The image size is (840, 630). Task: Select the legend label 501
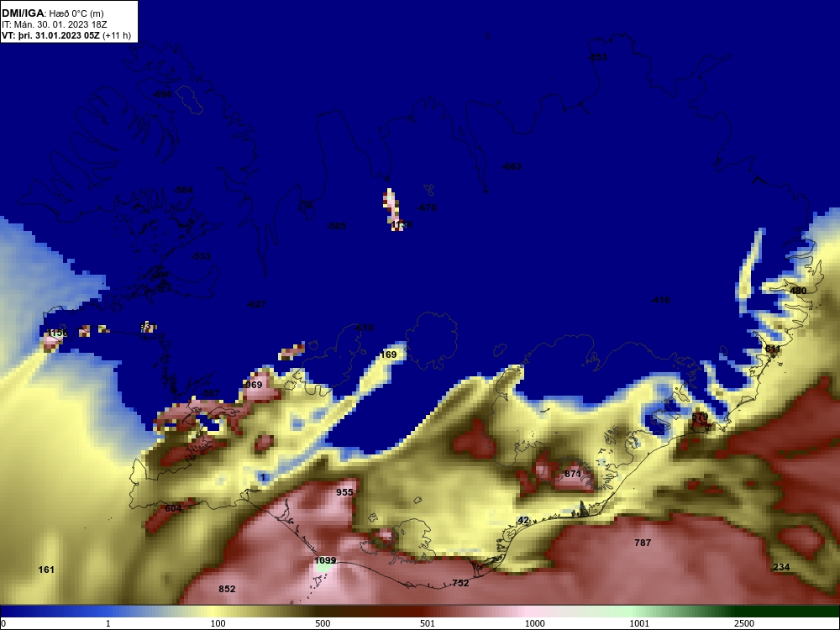tap(428, 623)
